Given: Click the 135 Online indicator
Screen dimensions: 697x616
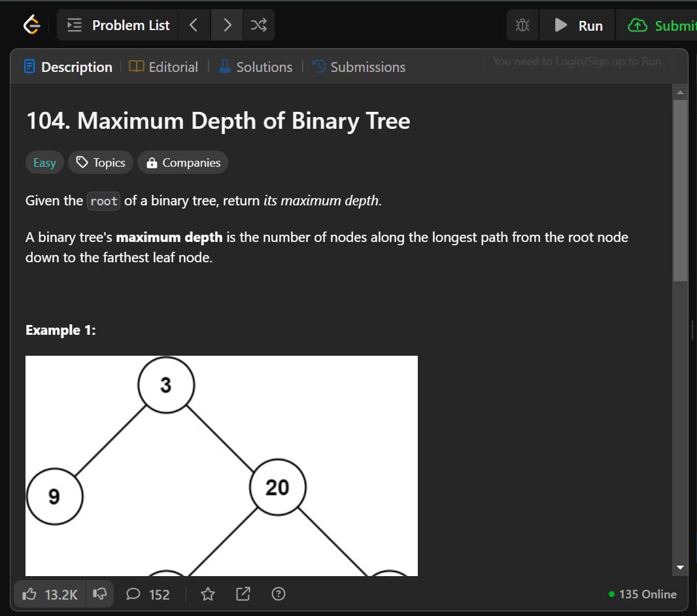Looking at the screenshot, I should 642,594.
